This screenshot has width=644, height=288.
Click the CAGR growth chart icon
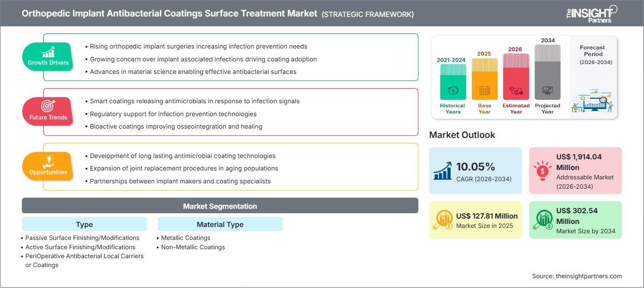tap(442, 170)
